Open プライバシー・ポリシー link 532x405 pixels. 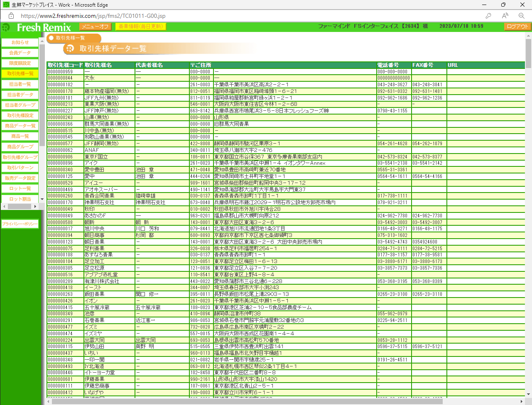click(x=20, y=224)
